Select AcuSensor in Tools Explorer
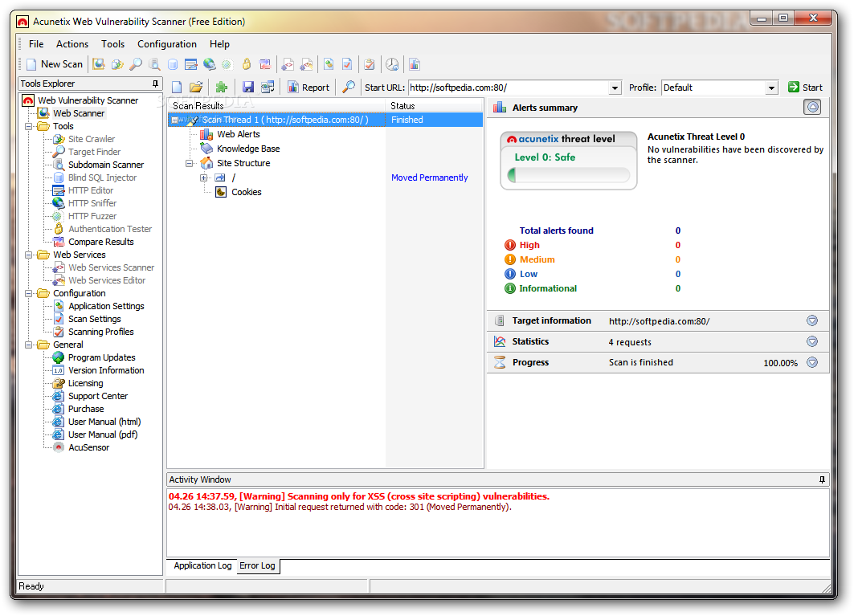Image resolution: width=854 pixels, height=616 pixels. [89, 447]
